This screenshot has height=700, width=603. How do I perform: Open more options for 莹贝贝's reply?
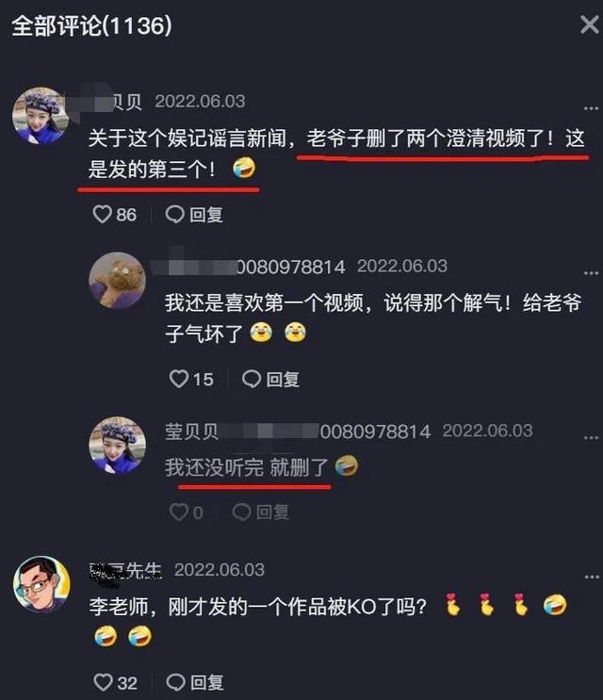(x=591, y=438)
